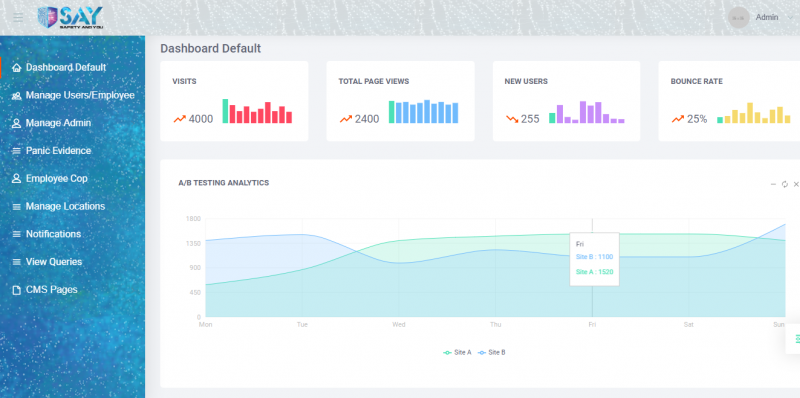Image resolution: width=800 pixels, height=398 pixels.
Task: Click the Dashboard Default page heading
Action: click(211, 48)
